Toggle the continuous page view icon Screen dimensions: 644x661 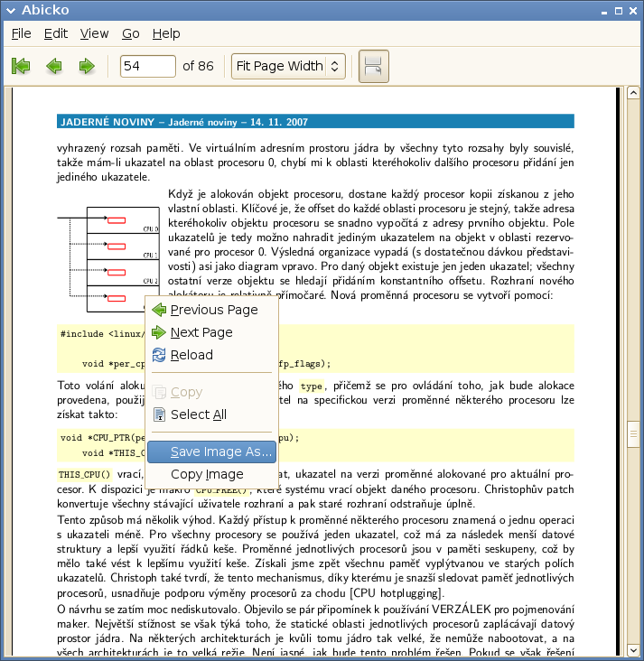point(374,66)
